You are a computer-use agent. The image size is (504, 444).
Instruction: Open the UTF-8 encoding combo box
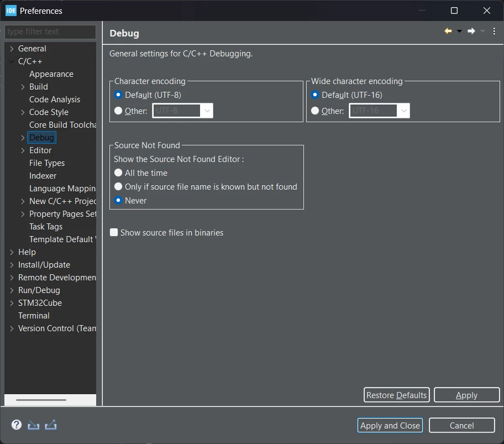pyautogui.click(x=182, y=111)
